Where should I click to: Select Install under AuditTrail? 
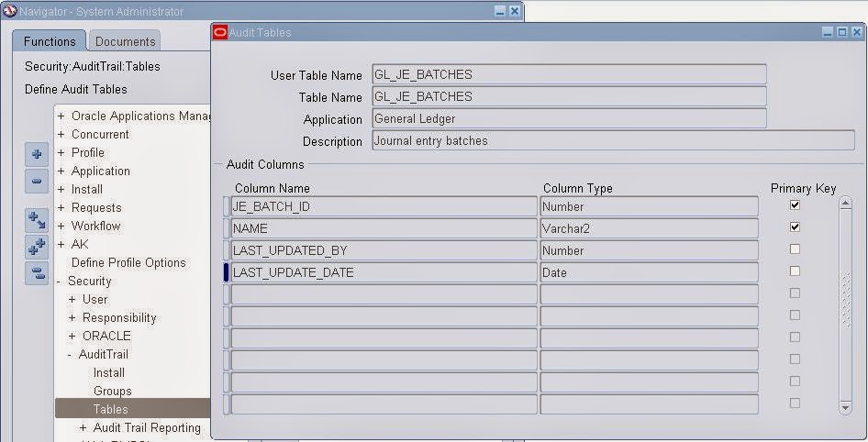pyautogui.click(x=109, y=373)
